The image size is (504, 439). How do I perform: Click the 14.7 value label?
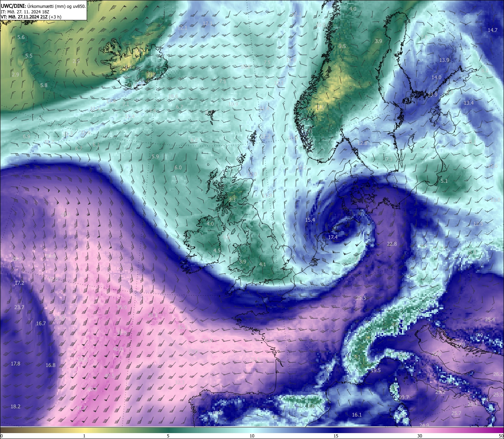(x=493, y=30)
